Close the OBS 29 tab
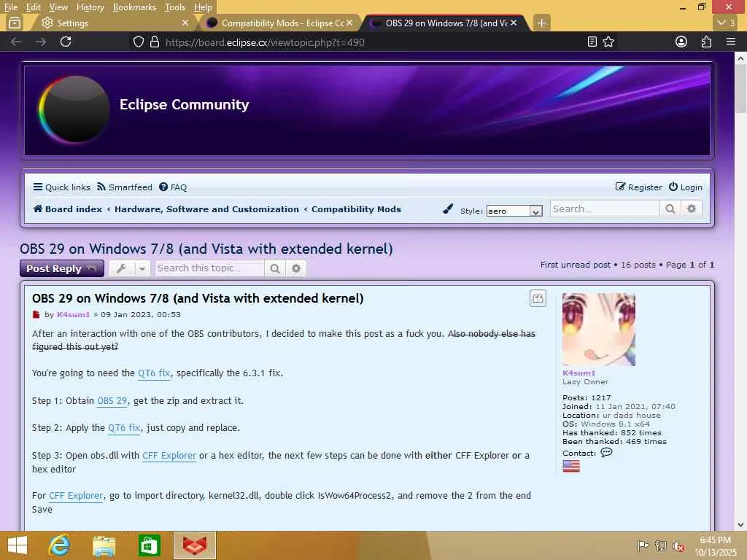The width and height of the screenshot is (747, 560). pos(514,23)
